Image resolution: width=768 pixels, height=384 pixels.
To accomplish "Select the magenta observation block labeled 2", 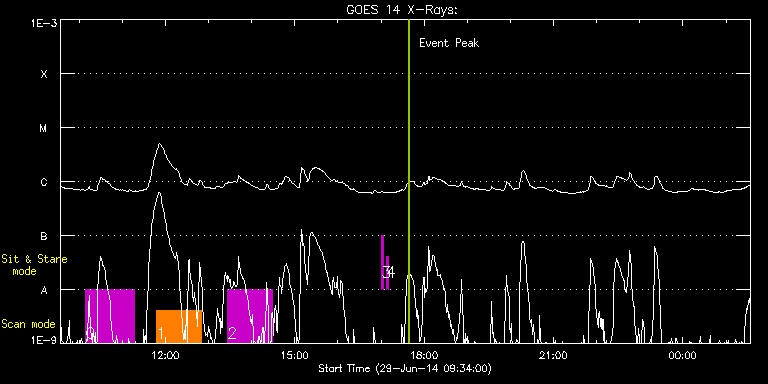I will point(250,316).
